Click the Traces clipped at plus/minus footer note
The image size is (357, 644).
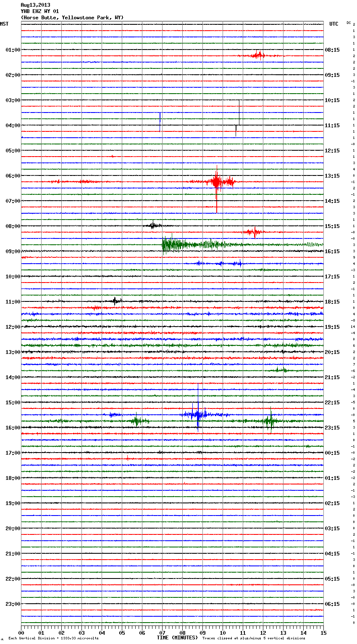tap(254, 639)
